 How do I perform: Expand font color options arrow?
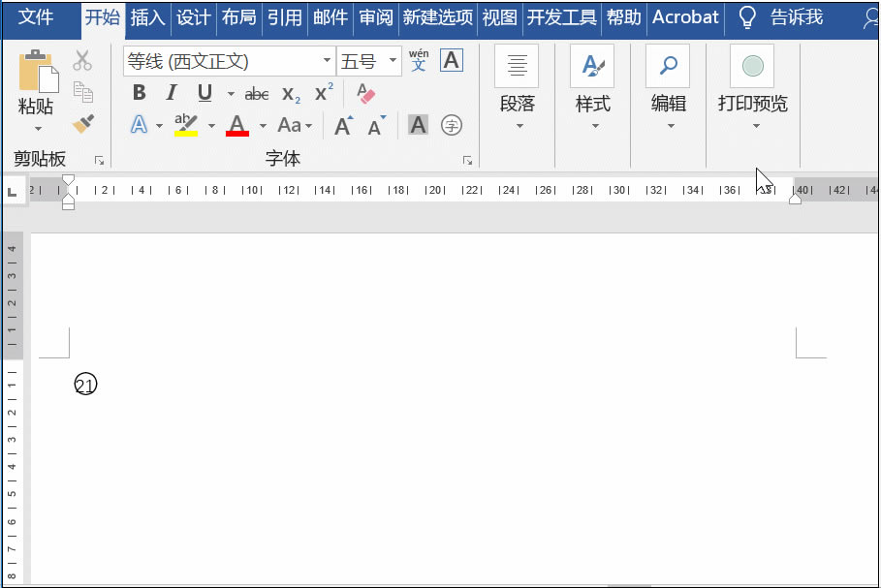coord(263,126)
